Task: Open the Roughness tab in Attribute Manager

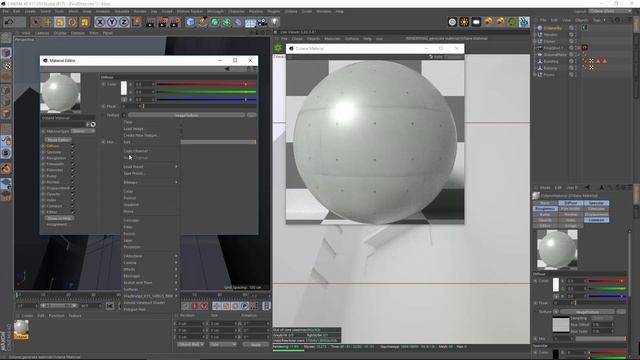Action: 545,209
